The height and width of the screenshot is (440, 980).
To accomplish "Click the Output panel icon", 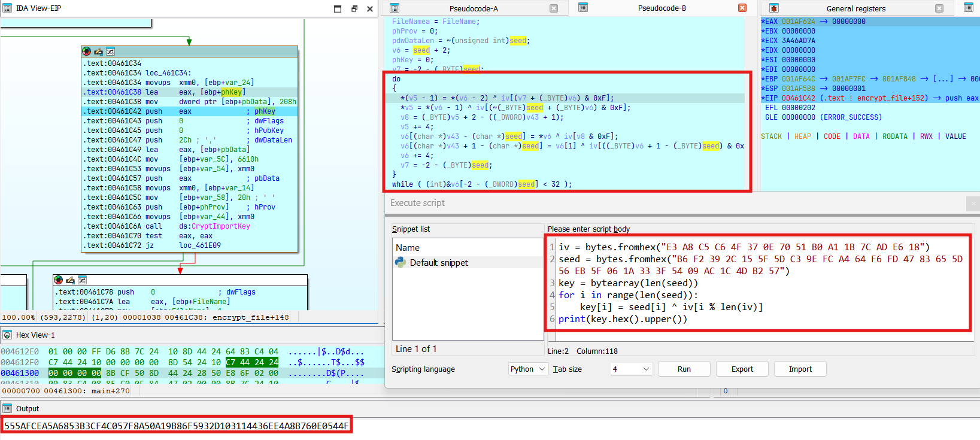I will [7, 408].
